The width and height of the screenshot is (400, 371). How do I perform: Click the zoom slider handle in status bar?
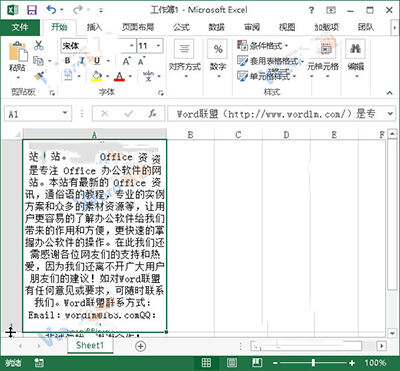(313, 363)
